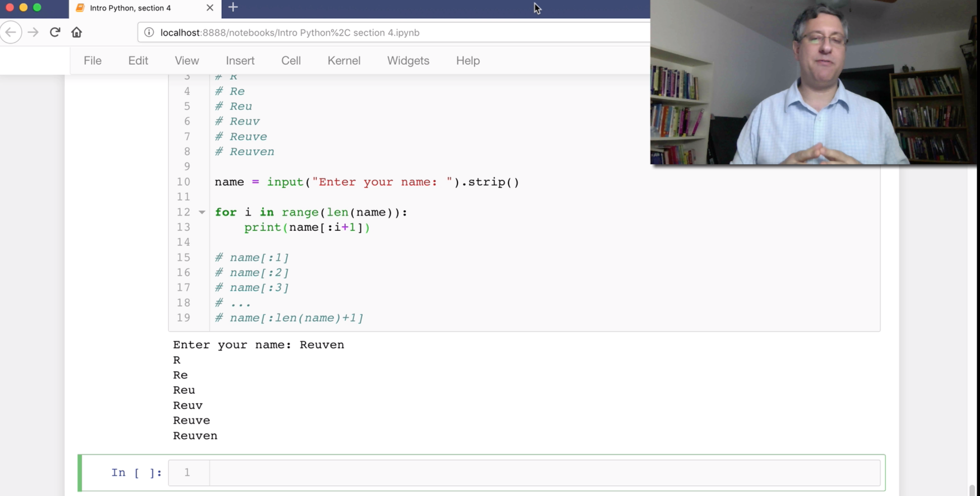980x496 pixels.
Task: Open the Kernel menu
Action: 344,60
